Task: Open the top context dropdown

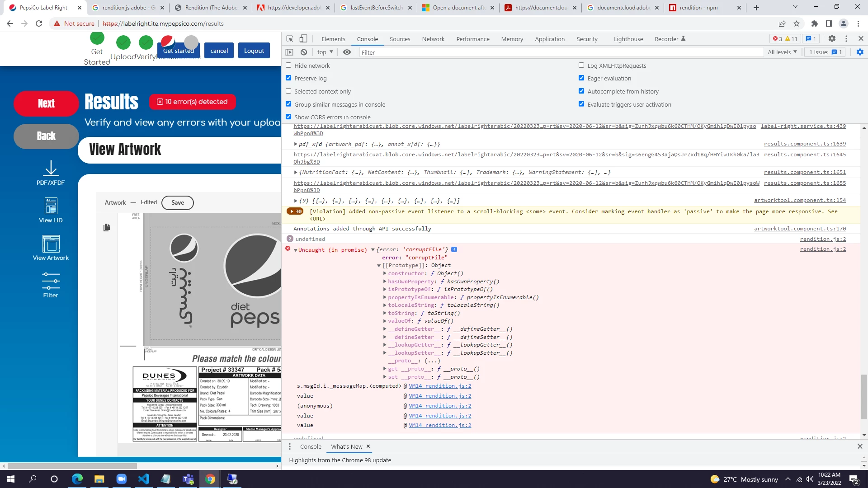Action: [x=325, y=52]
